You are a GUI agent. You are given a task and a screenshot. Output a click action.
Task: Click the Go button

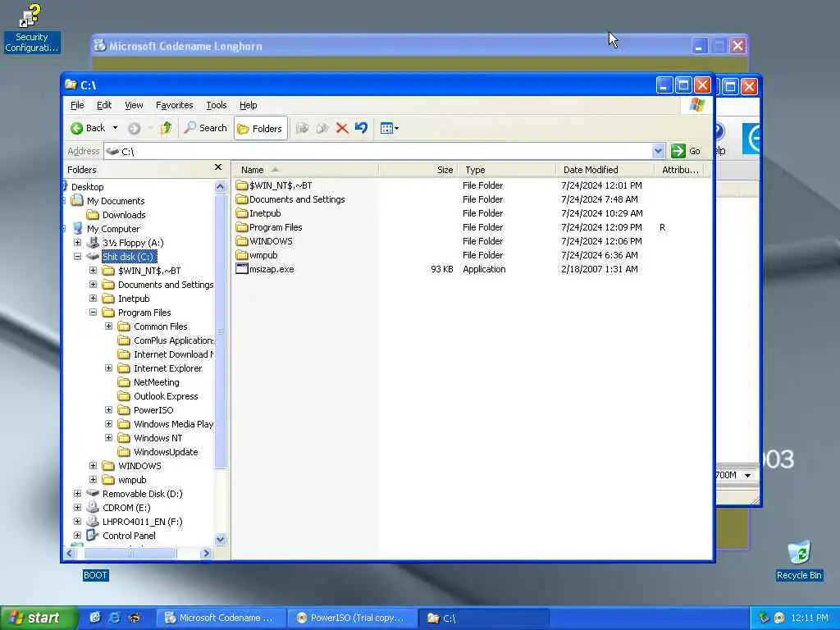(687, 151)
